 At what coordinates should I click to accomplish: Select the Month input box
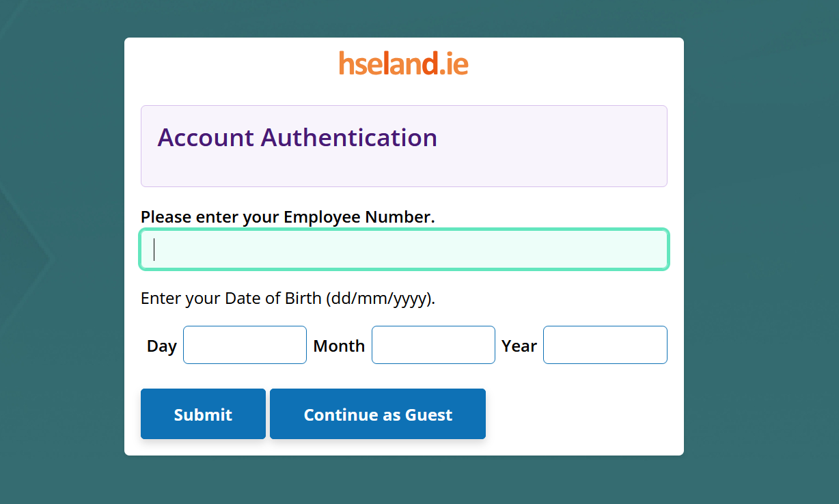pos(433,345)
